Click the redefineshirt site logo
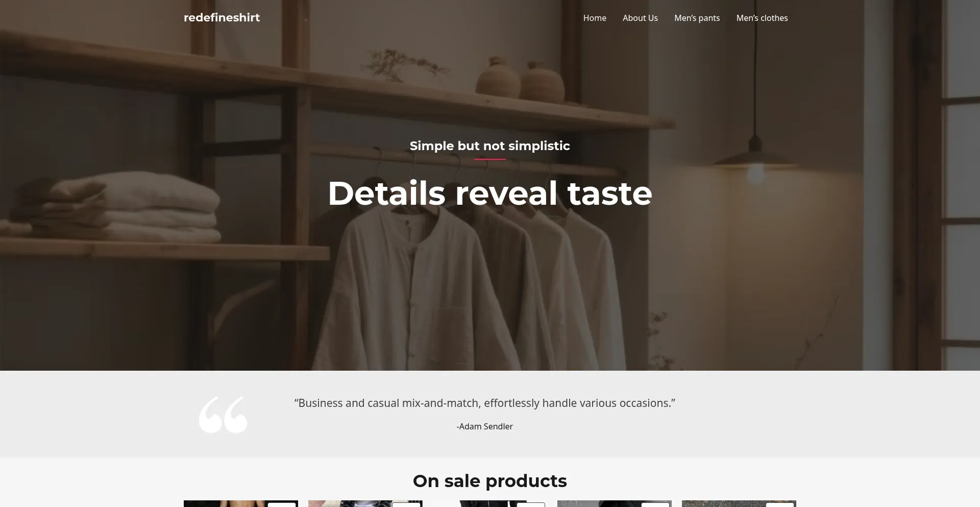Screen dimensions: 980x507 pos(222,18)
